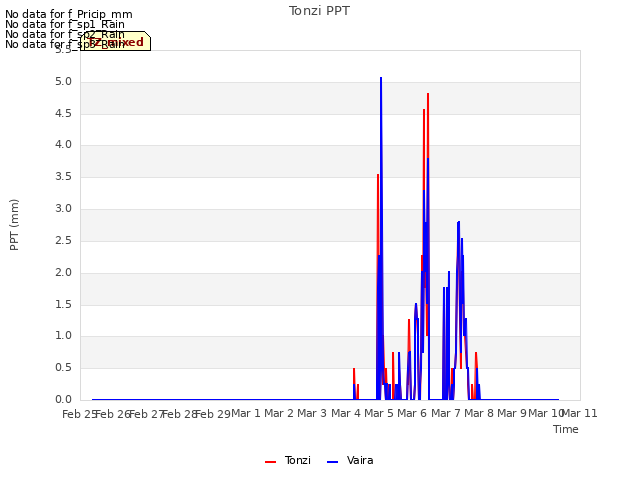Click the blue Vaira legend color marker
640x480 pixels.
coord(333,462)
